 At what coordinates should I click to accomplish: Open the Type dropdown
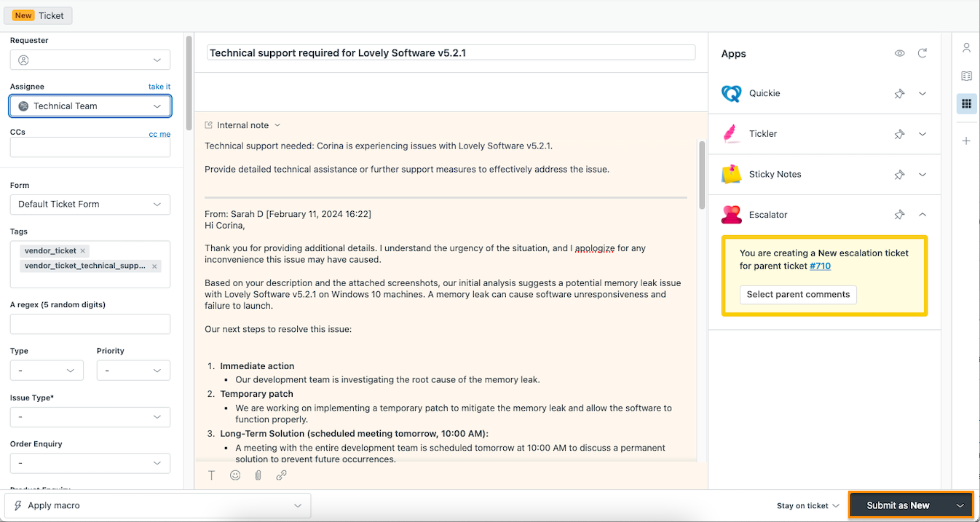(47, 371)
